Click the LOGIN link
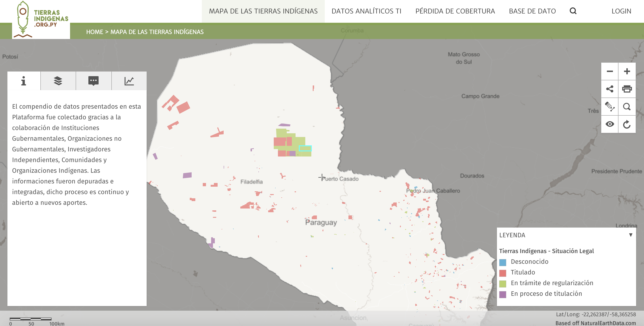 tap(621, 11)
